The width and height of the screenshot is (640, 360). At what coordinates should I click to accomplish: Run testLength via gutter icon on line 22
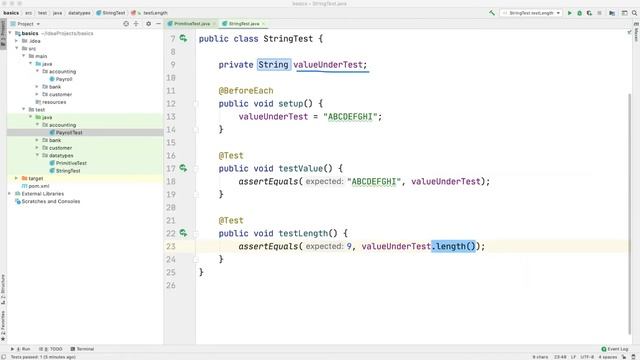point(183,233)
